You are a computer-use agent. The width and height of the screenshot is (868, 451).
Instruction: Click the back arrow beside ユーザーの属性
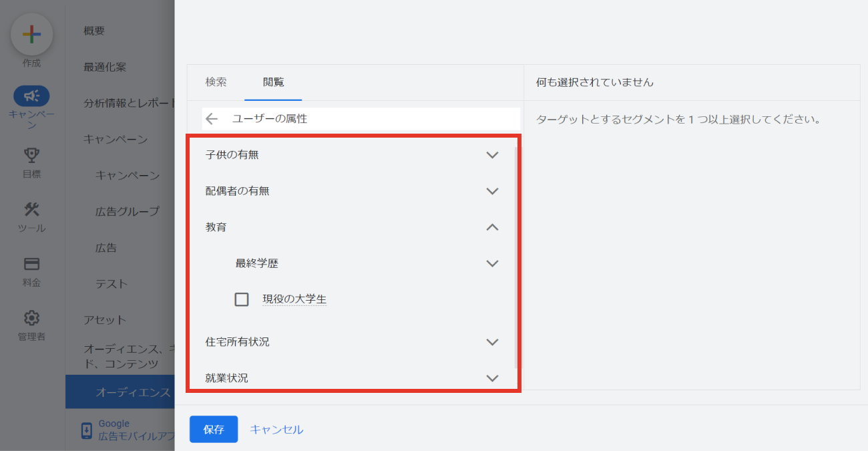tap(212, 119)
